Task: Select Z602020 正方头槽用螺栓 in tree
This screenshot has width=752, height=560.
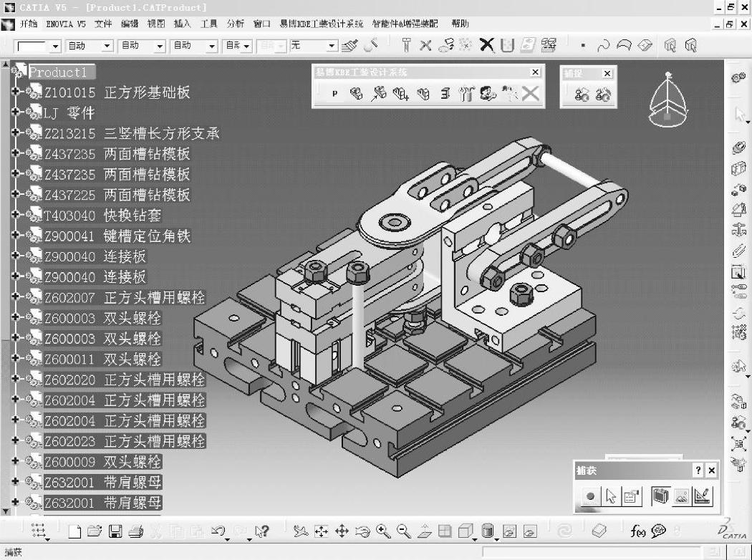Action: [125, 380]
